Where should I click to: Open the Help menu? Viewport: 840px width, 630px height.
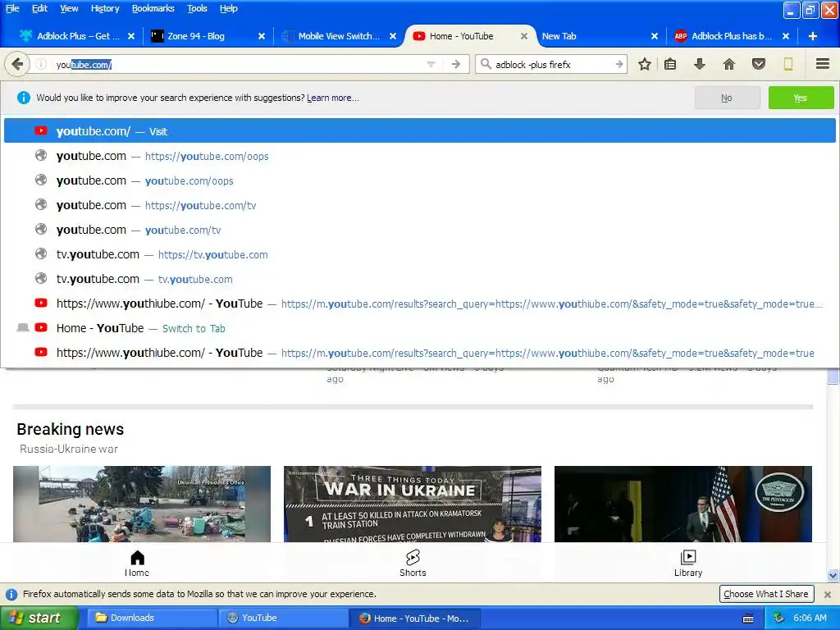click(229, 8)
